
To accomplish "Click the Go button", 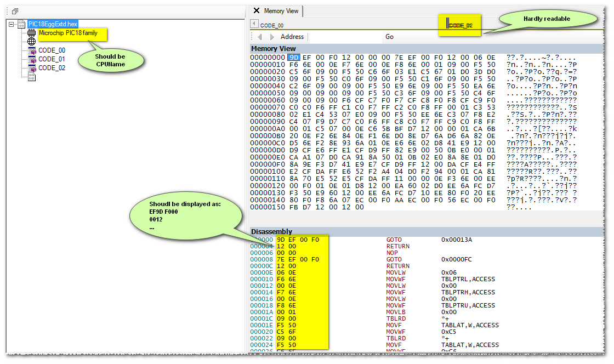I will point(389,37).
